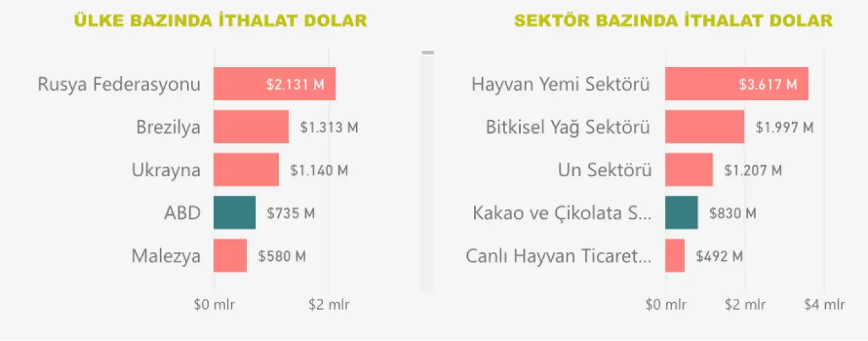The height and width of the screenshot is (341, 868).
Task: Click the Rusya Federasyonu label
Action: pyautogui.click(x=119, y=85)
